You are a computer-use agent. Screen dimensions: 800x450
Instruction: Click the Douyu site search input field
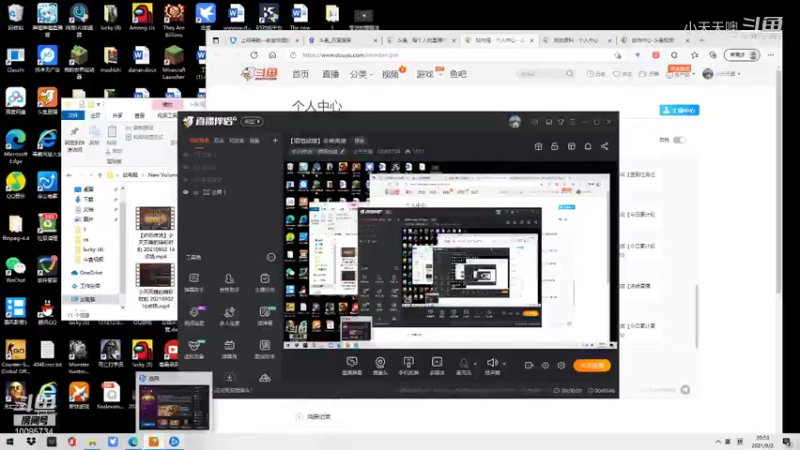pos(541,74)
